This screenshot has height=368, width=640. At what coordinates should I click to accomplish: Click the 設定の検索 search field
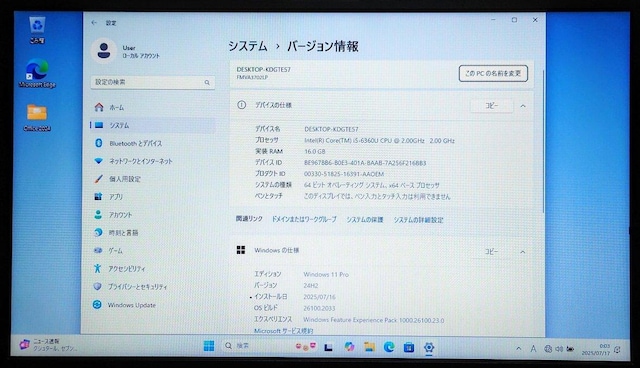153,82
